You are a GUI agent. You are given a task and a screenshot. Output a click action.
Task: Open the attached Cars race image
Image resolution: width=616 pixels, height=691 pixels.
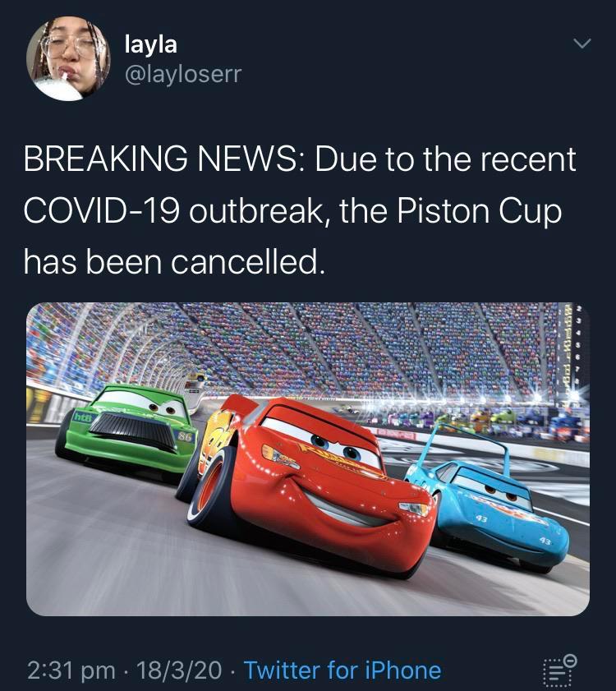pyautogui.click(x=308, y=458)
